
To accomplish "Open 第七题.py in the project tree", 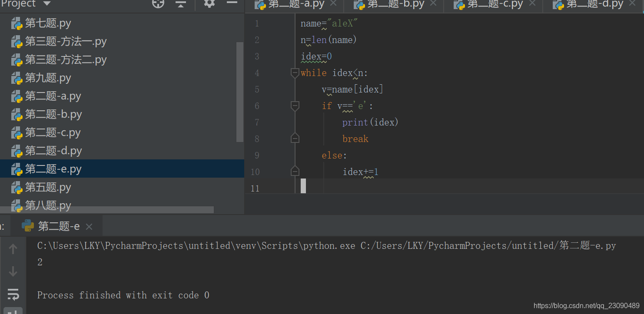I will [48, 23].
